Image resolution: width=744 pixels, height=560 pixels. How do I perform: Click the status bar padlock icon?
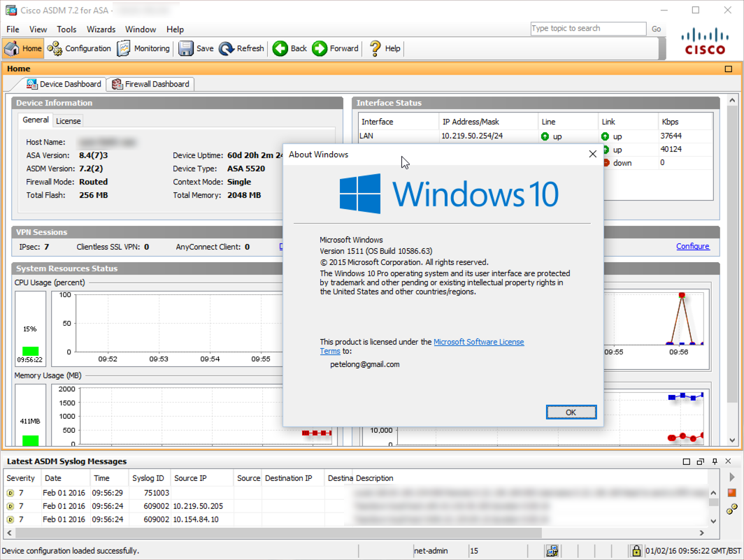636,550
